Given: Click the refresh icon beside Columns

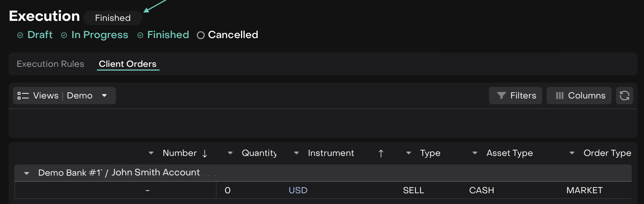Looking at the screenshot, I should pos(624,96).
